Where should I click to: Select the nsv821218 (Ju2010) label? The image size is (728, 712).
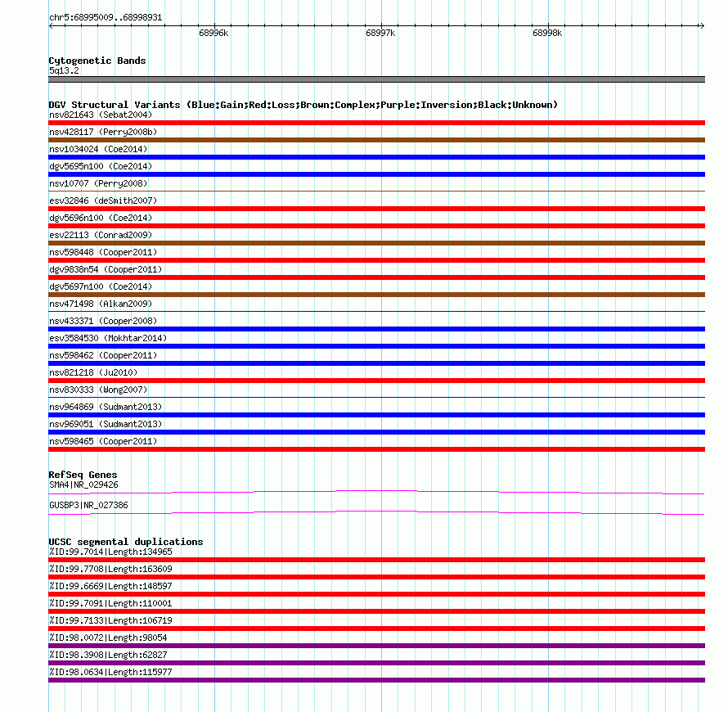[93, 372]
